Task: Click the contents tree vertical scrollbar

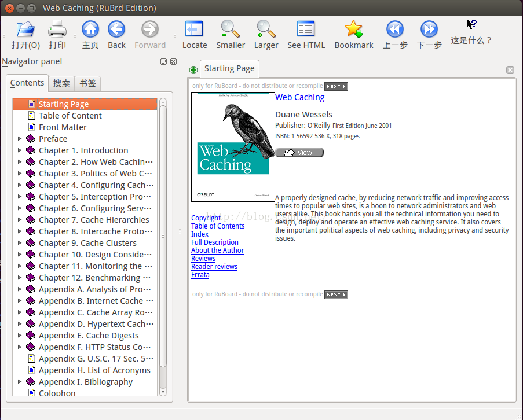Action: point(163,237)
